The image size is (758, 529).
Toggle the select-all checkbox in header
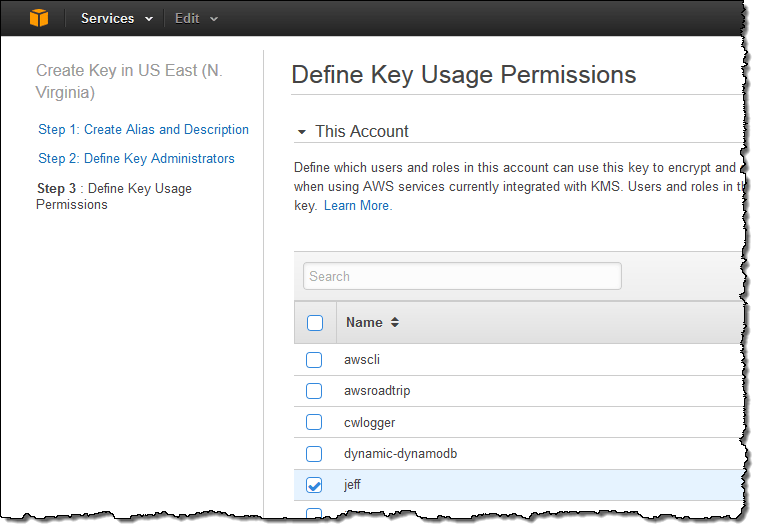[315, 323]
